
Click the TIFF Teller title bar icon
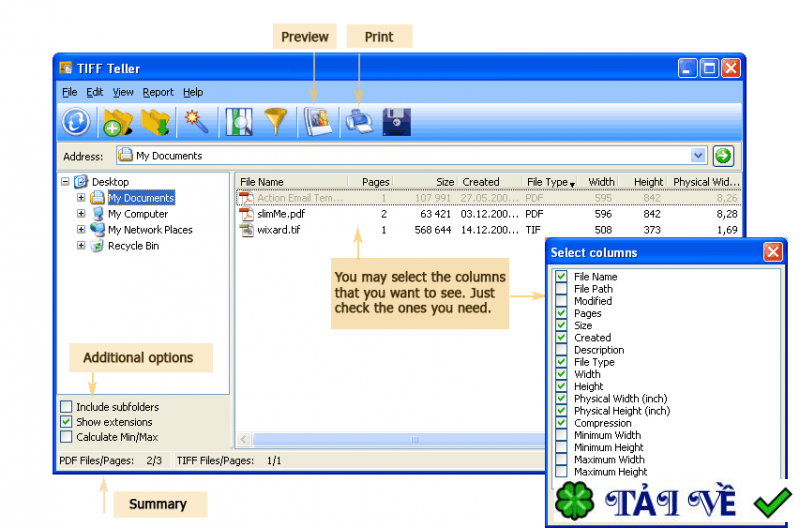(65, 68)
